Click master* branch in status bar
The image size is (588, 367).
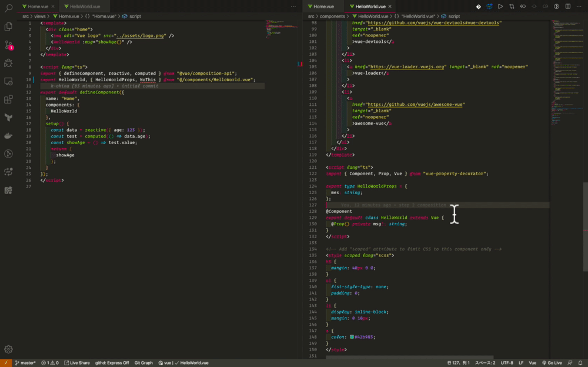25,363
